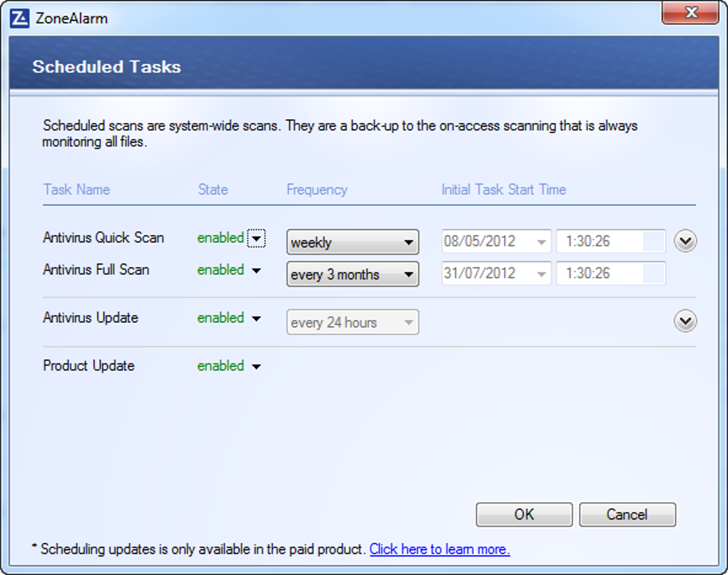Open the 08/05/2012 date picker
The image size is (728, 575).
coord(496,241)
